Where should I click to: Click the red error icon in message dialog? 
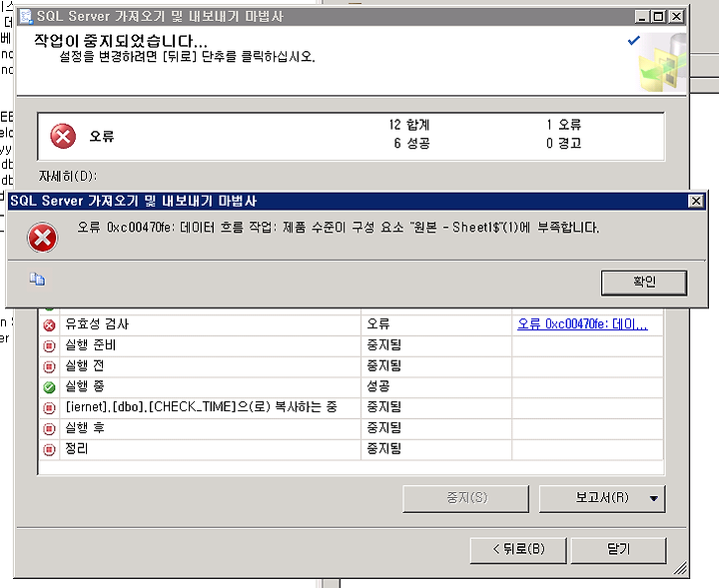pyautogui.click(x=42, y=237)
